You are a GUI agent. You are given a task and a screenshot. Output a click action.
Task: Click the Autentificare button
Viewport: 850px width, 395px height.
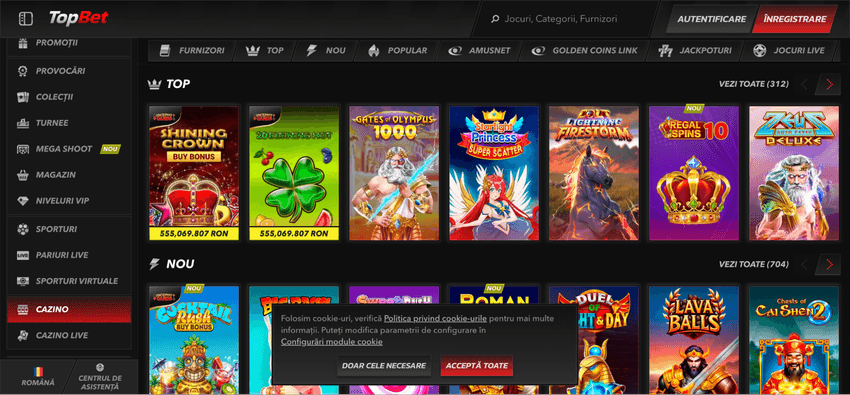(x=711, y=19)
